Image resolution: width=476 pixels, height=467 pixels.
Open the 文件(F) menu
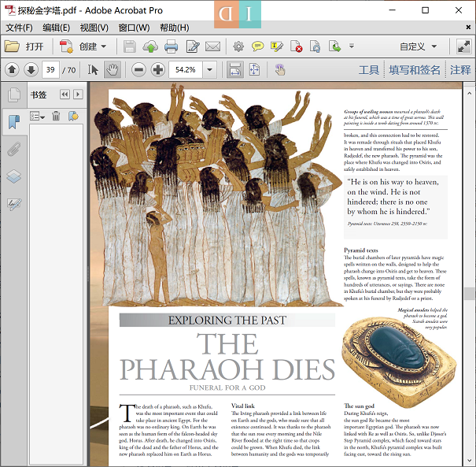click(x=19, y=28)
